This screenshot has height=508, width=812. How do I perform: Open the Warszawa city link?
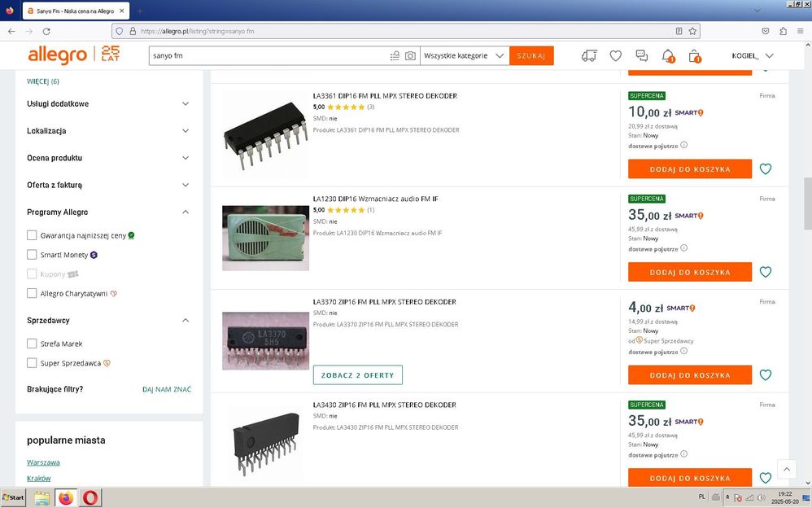coord(43,462)
